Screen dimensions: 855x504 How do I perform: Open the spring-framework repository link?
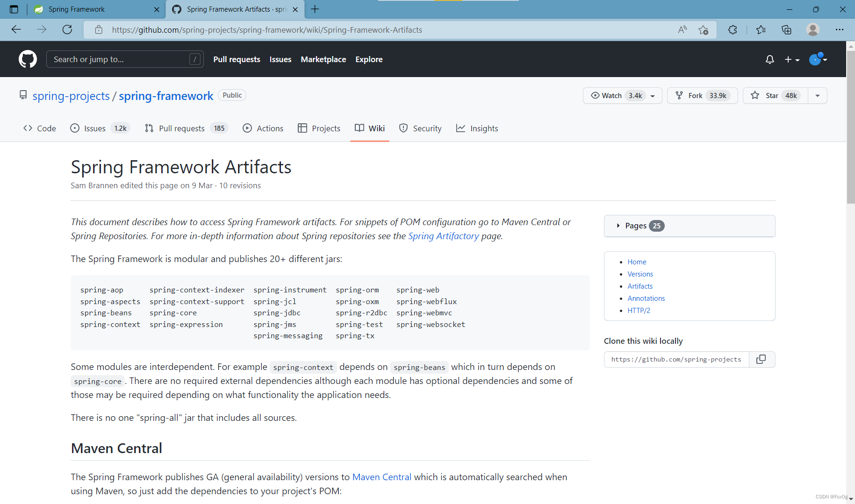(x=166, y=96)
